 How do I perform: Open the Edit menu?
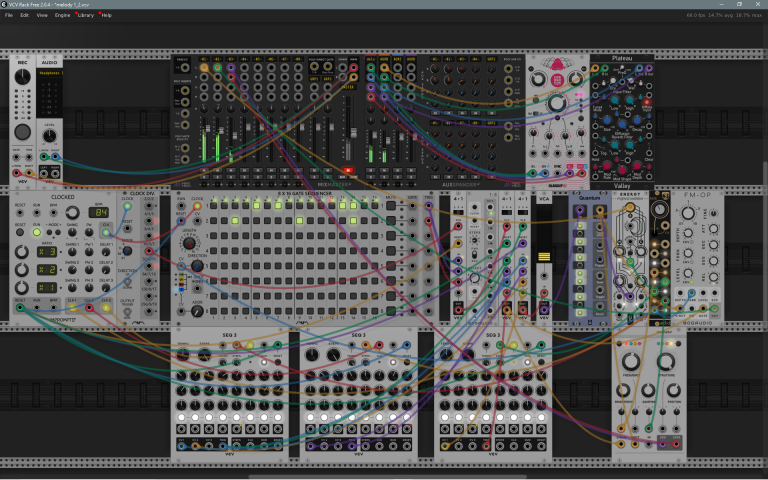24,15
